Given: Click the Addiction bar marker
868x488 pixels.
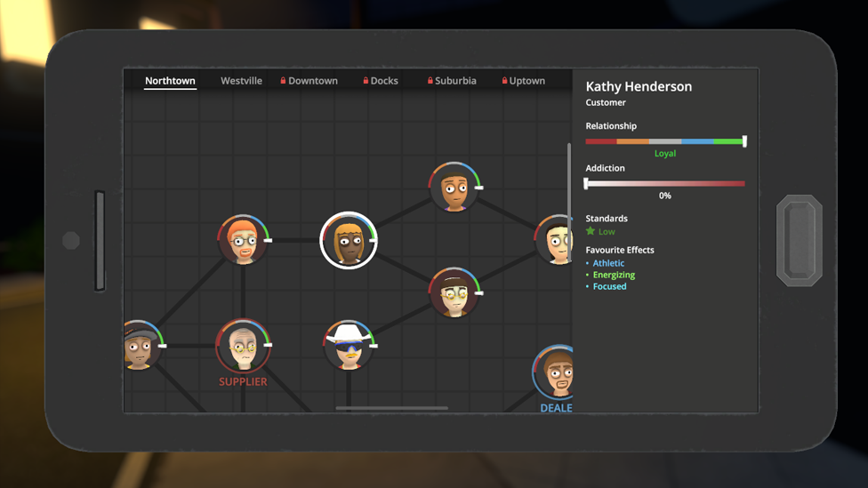Looking at the screenshot, I should [x=586, y=184].
